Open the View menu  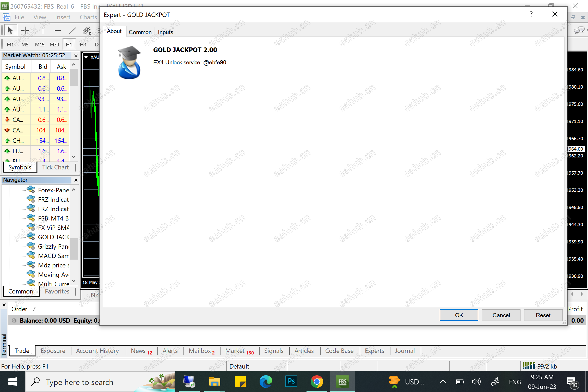[x=40, y=17]
